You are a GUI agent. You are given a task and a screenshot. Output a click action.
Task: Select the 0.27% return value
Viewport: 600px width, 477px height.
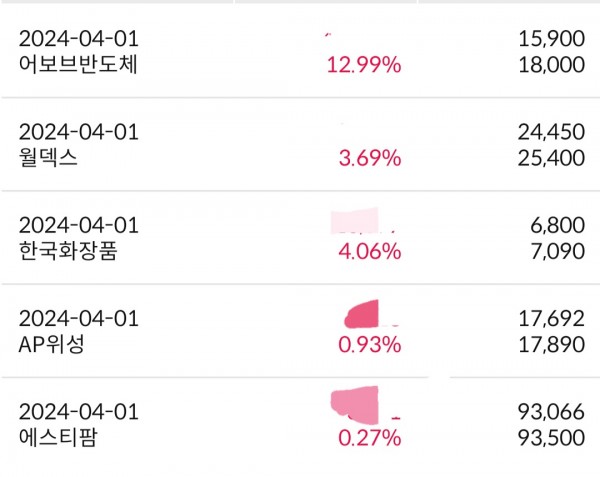[x=369, y=438]
